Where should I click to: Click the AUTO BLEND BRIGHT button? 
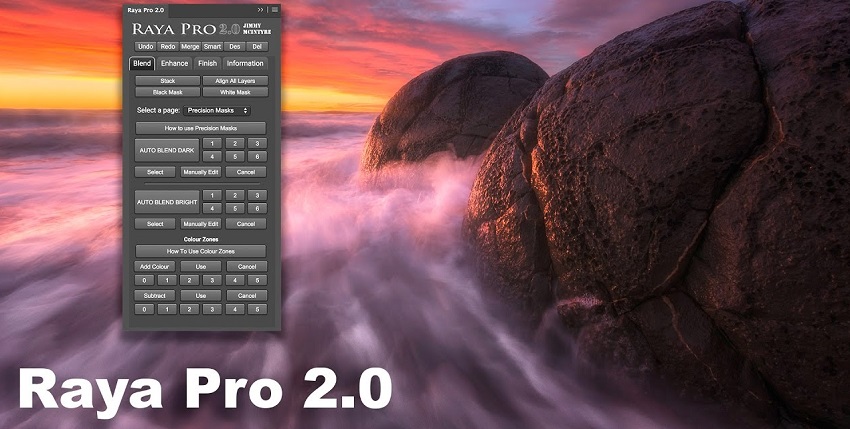point(167,202)
